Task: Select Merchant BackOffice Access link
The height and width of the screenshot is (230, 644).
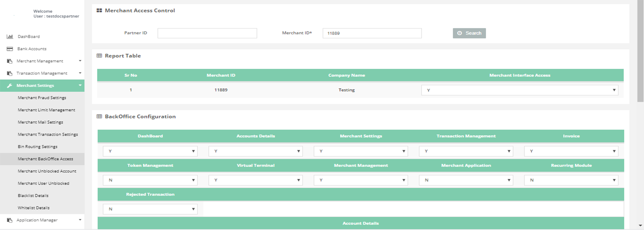Action: tap(45, 159)
